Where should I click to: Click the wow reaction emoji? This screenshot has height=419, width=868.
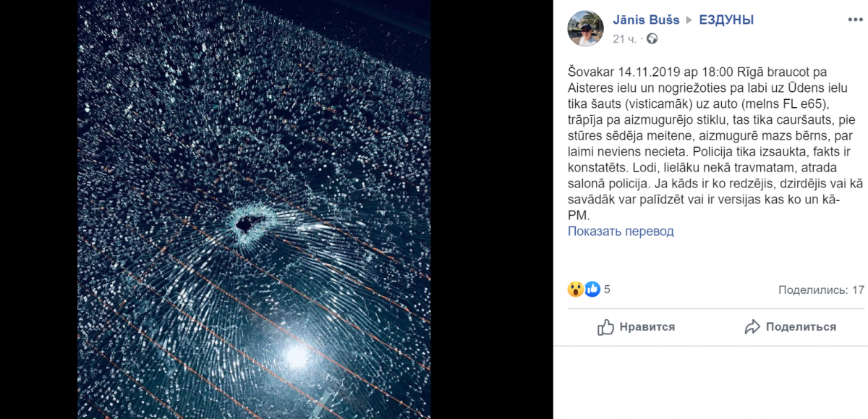coord(576,289)
